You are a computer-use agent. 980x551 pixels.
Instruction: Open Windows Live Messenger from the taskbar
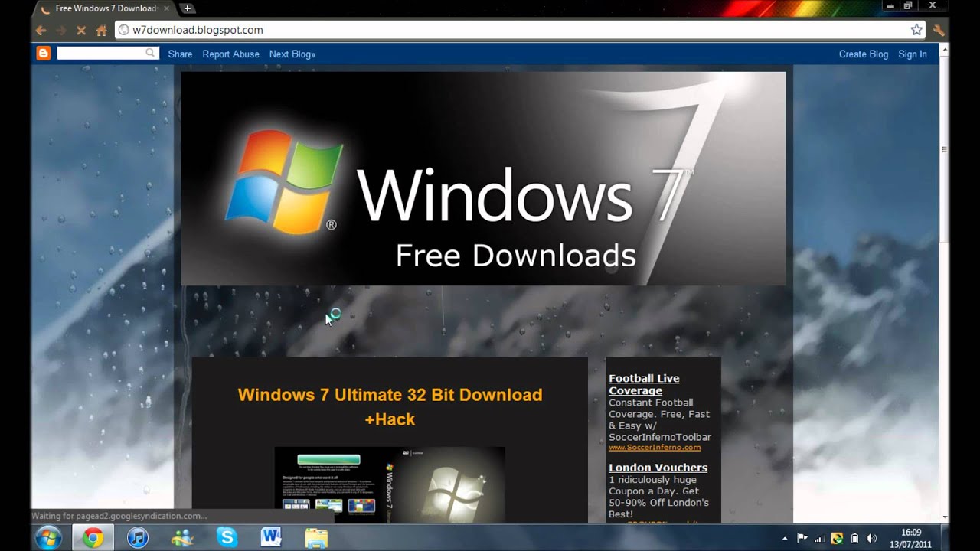pyautogui.click(x=182, y=537)
